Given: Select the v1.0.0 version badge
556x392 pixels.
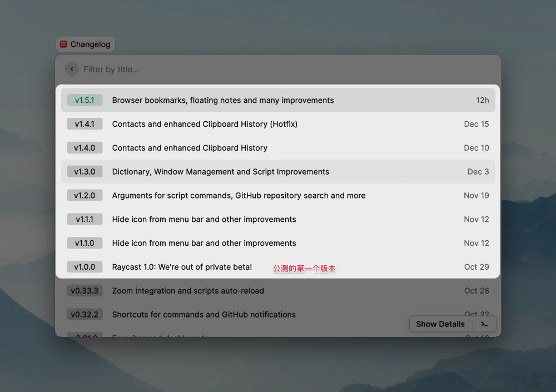Looking at the screenshot, I should click(x=85, y=266).
